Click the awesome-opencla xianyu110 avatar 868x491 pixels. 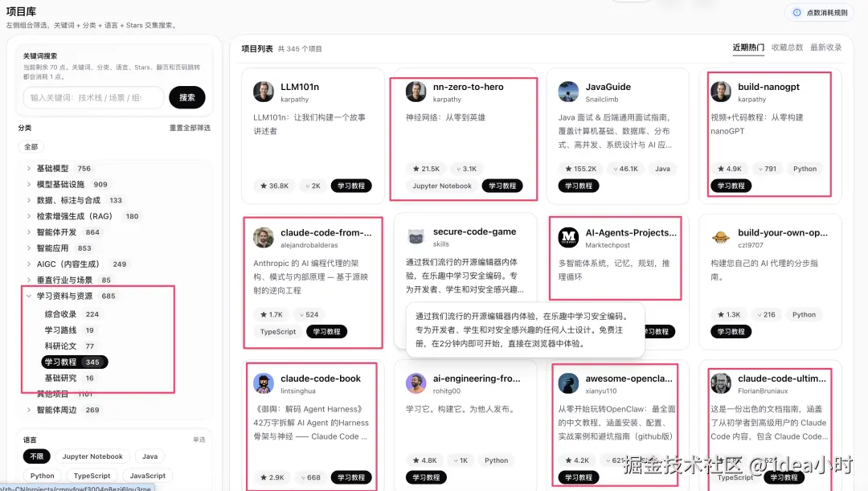click(x=568, y=383)
